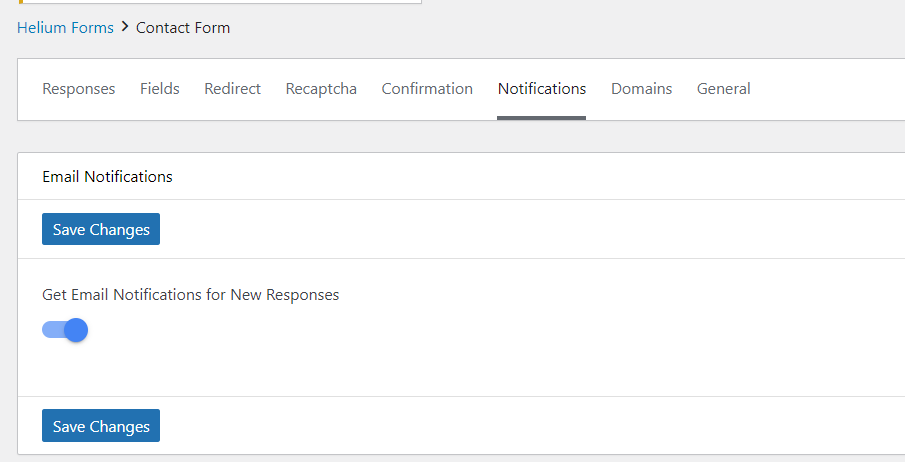Click empty tab bar area right of General
Image resolution: width=905 pixels, height=462 pixels.
828,90
